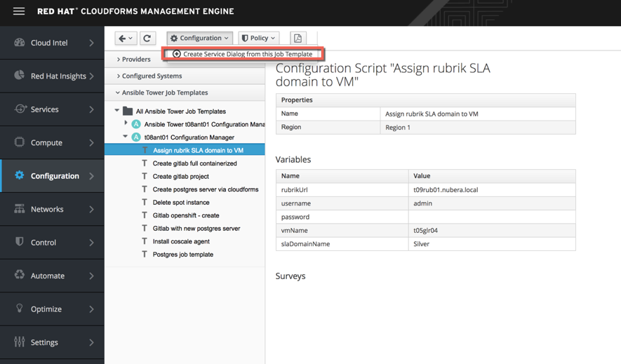Click the Ansible icon beside Ansible Tower t08ant01
Viewport: 621px width, 364px height.
coord(136,124)
